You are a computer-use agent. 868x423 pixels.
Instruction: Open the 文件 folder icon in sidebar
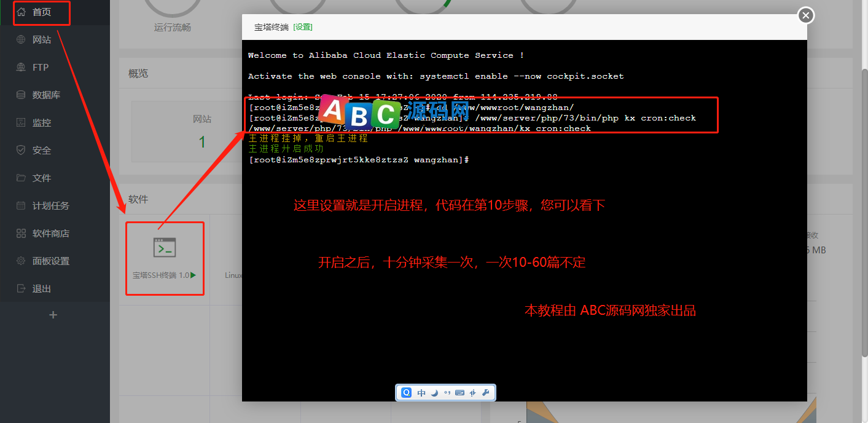[22, 178]
